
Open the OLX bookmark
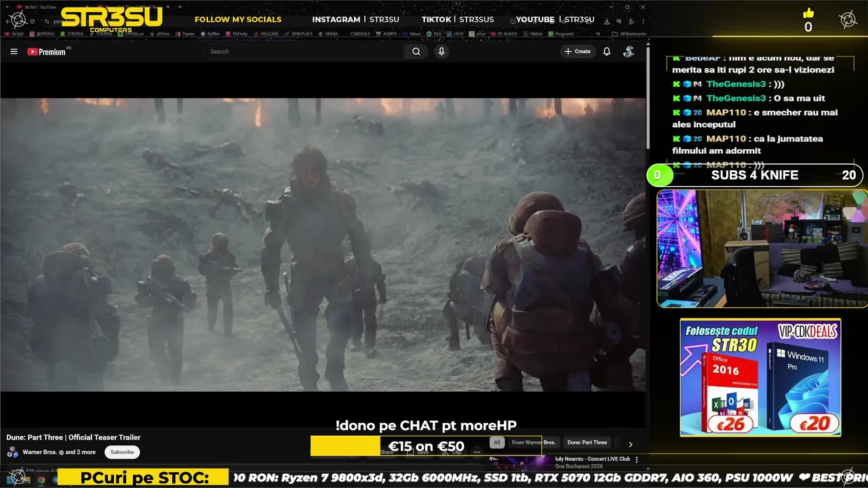(434, 34)
